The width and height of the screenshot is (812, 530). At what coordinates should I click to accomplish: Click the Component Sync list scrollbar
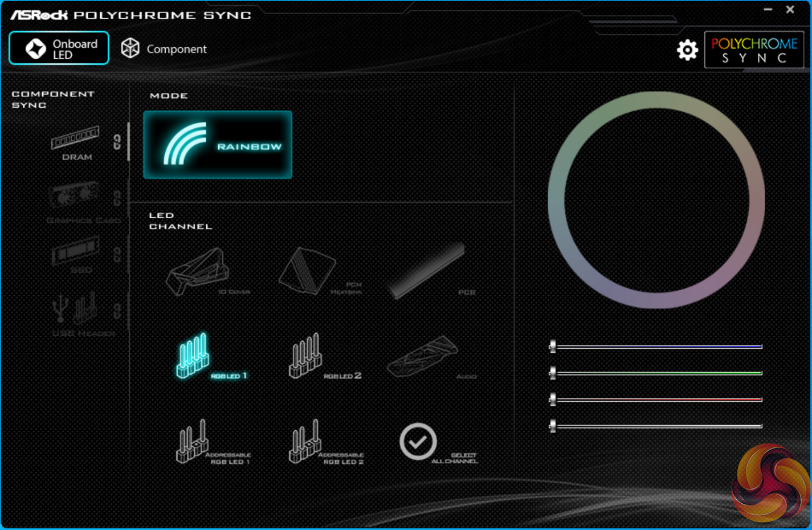pyautogui.click(x=128, y=141)
